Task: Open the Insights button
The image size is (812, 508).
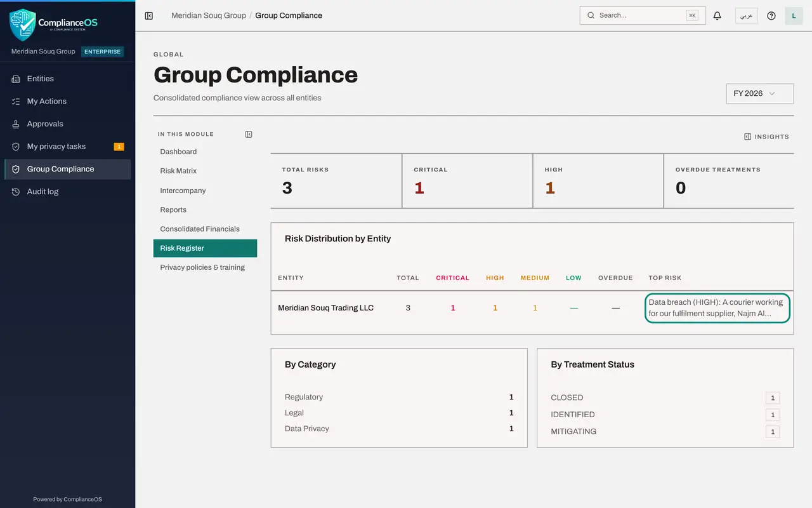Action: pyautogui.click(x=766, y=137)
